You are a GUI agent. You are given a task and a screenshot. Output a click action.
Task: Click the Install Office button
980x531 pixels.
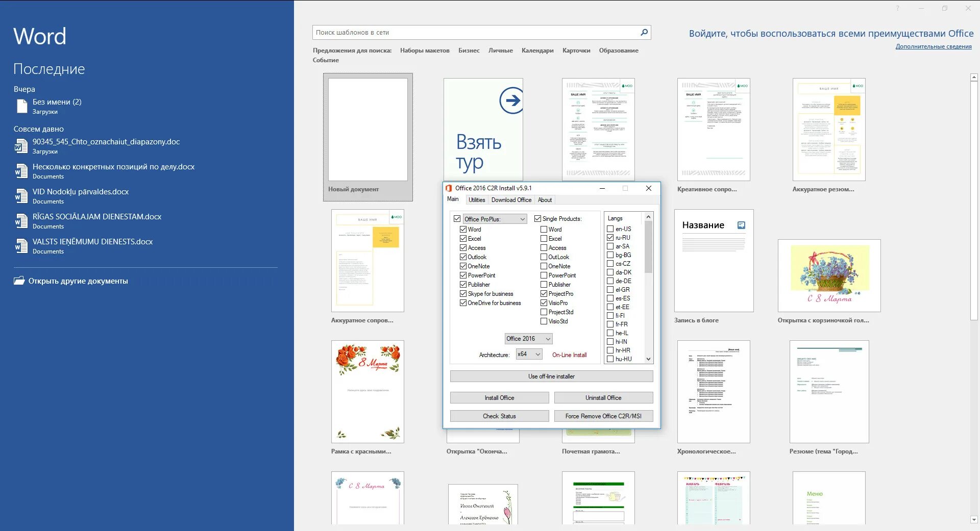(x=499, y=398)
